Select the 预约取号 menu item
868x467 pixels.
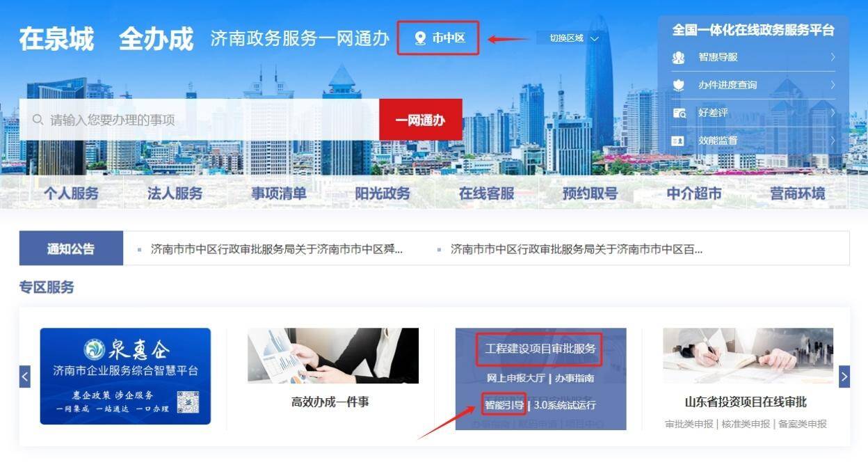(590, 193)
